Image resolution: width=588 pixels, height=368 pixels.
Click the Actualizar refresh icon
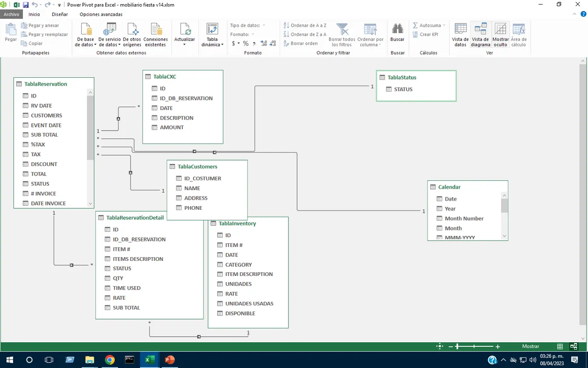(x=185, y=30)
